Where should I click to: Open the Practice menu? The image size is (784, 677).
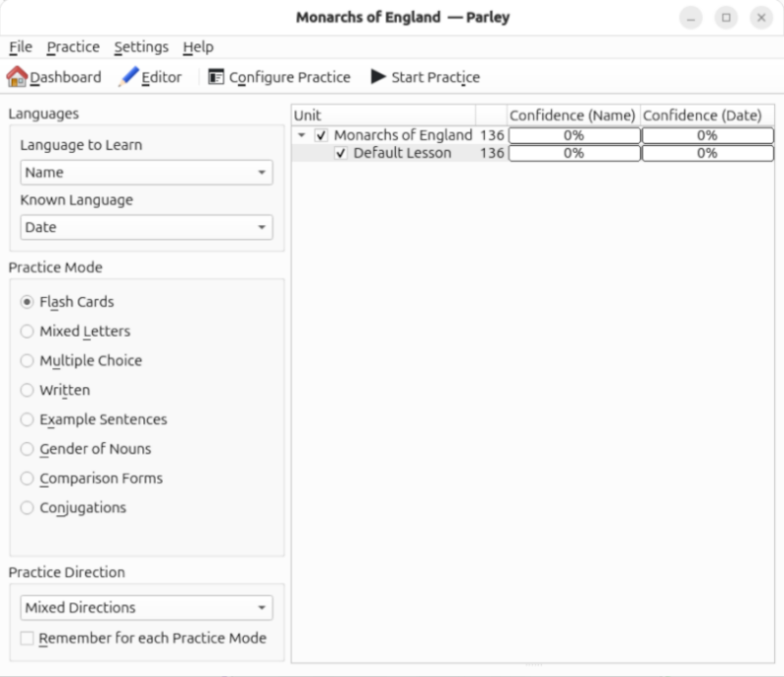[73, 46]
